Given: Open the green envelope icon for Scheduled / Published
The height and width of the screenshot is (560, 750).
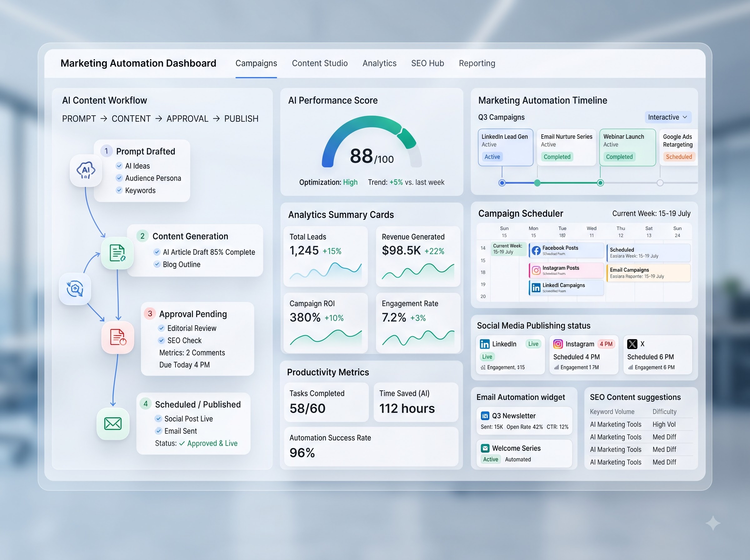Looking at the screenshot, I should pos(113,424).
